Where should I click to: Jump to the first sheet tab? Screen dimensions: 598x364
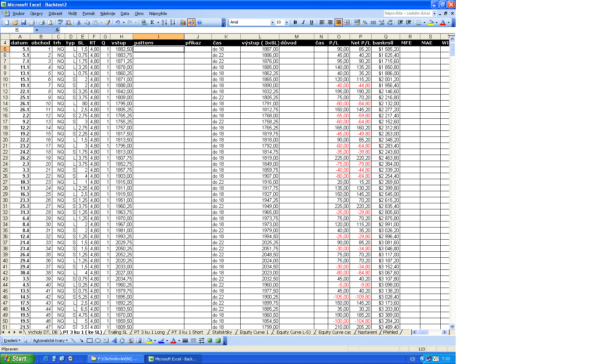[3, 332]
